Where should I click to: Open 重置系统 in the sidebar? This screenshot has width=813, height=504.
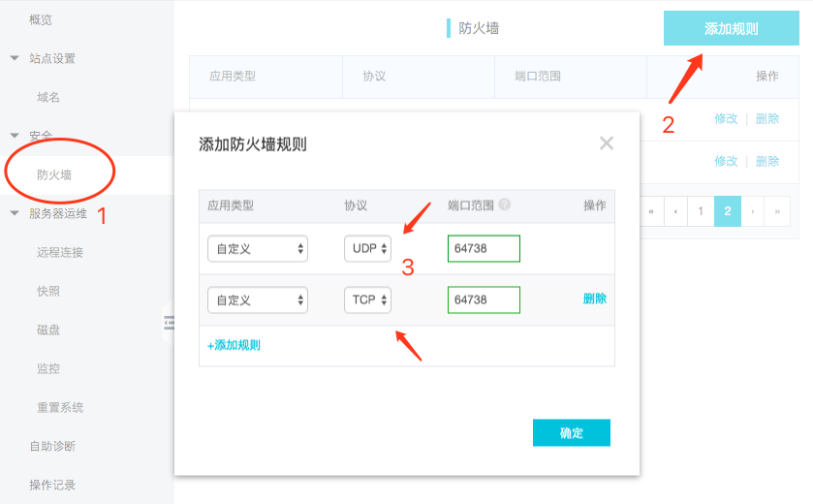point(60,407)
